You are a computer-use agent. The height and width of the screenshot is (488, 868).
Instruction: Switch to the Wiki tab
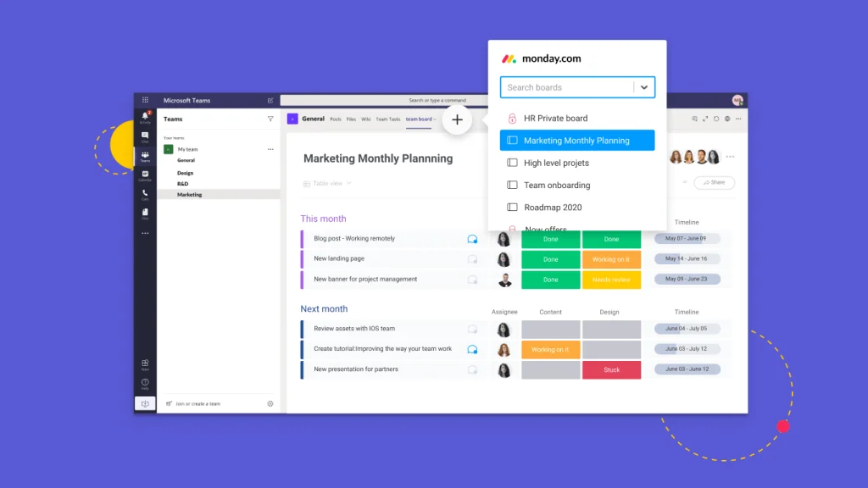[x=366, y=119]
